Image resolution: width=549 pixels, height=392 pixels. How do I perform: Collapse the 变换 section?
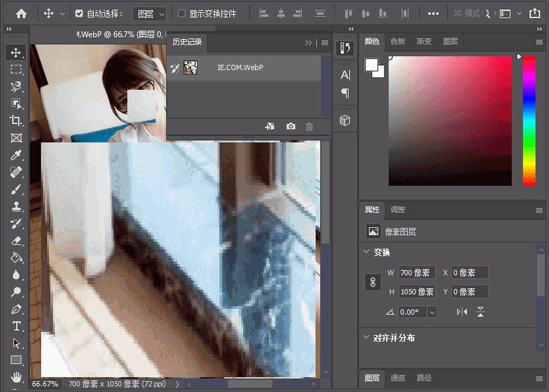(367, 252)
